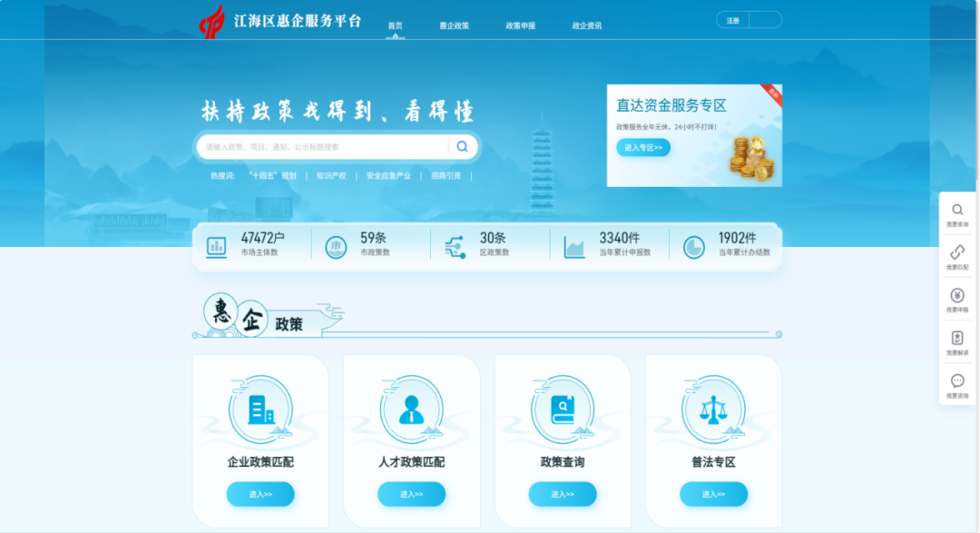Click 进入专区>> in the funding banner
This screenshot has width=980, height=533.
[645, 148]
